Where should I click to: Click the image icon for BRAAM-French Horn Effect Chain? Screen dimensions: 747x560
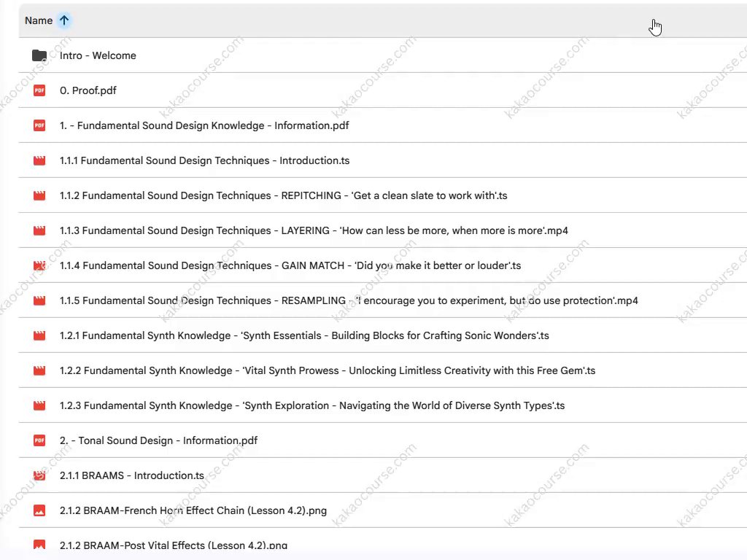(39, 510)
